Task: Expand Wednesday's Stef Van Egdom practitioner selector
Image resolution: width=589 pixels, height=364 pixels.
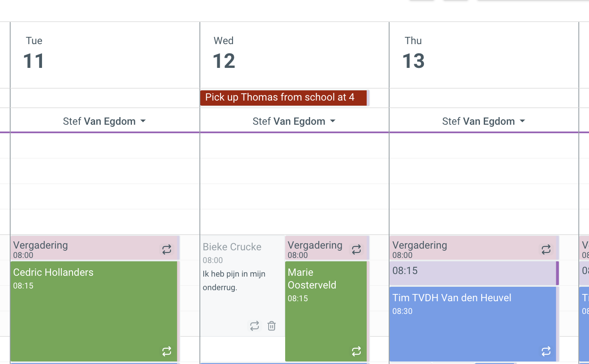Action: [x=333, y=121]
